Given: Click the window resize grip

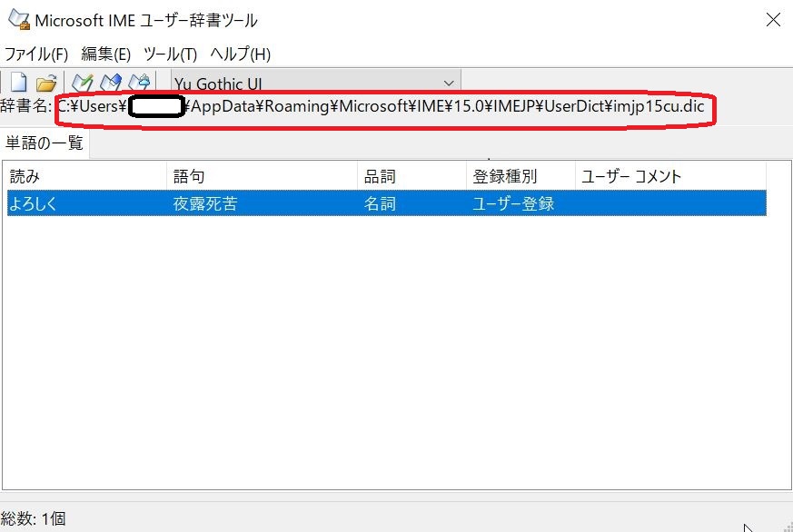Looking at the screenshot, I should click(x=786, y=526).
